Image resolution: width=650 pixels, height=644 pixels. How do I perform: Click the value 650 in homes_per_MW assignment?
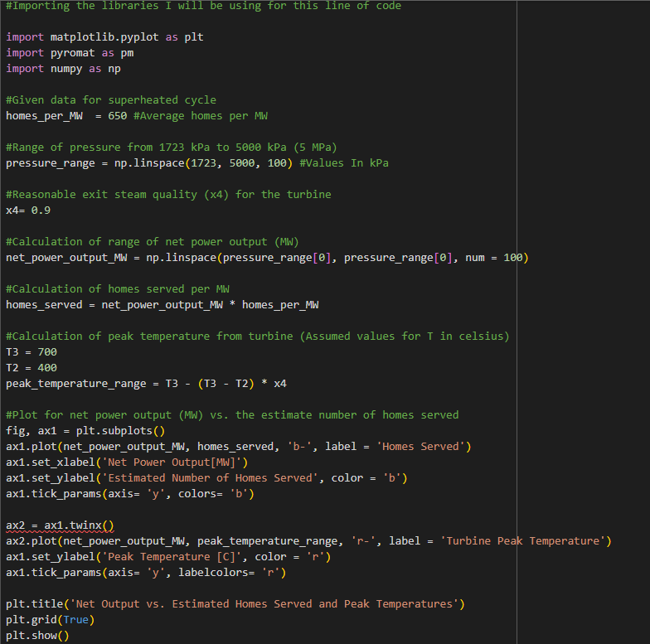[118, 116]
